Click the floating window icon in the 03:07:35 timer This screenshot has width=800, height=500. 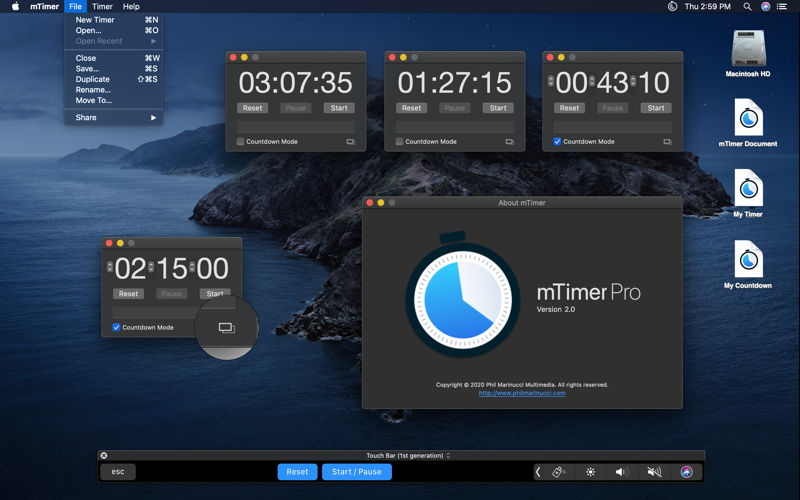(x=351, y=142)
